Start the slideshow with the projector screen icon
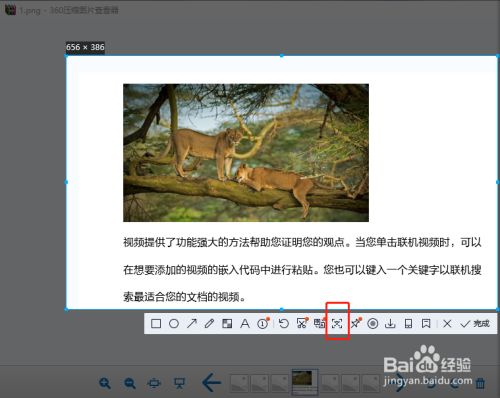Viewport: 500px width, 398px height. (x=180, y=383)
